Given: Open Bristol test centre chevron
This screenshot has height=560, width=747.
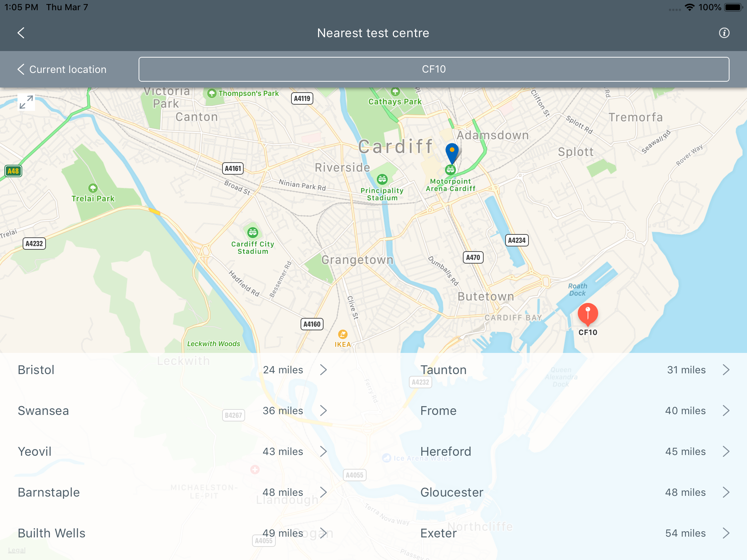Looking at the screenshot, I should tap(323, 370).
